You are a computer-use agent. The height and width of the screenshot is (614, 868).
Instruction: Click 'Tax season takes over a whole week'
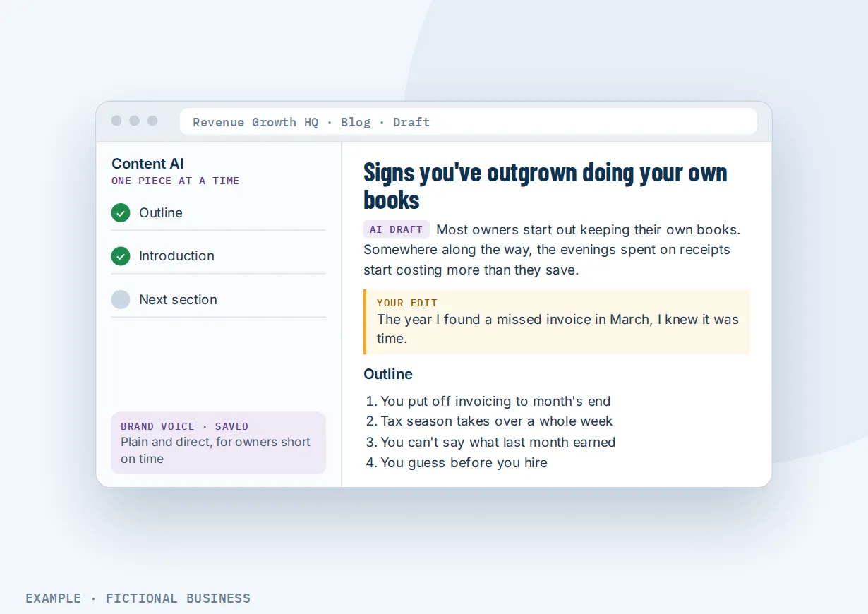pos(497,421)
